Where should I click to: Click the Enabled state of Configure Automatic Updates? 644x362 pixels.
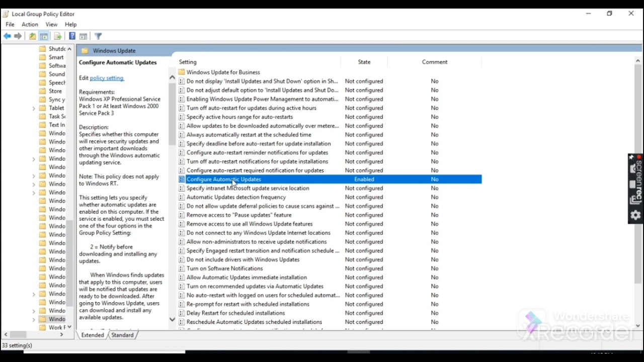point(364,179)
